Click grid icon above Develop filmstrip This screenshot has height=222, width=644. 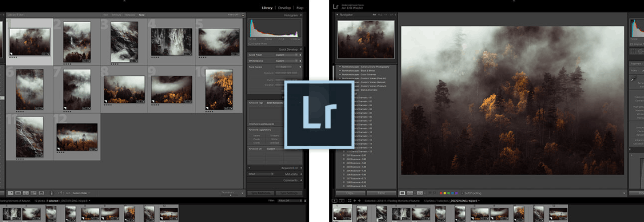pyautogui.click(x=350, y=201)
